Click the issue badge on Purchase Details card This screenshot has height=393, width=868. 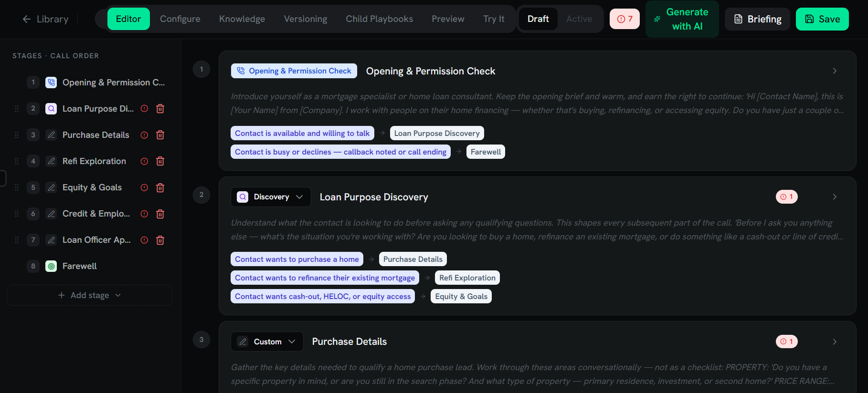pyautogui.click(x=786, y=341)
